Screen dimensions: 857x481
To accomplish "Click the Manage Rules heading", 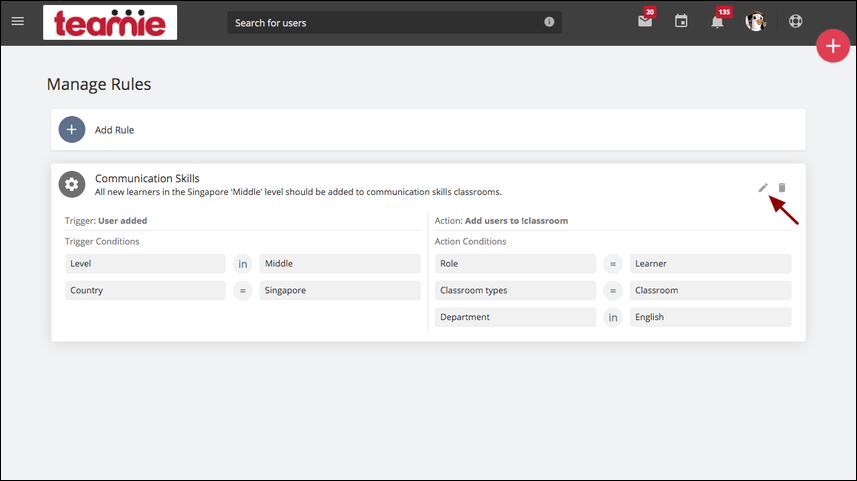I will coord(99,84).
